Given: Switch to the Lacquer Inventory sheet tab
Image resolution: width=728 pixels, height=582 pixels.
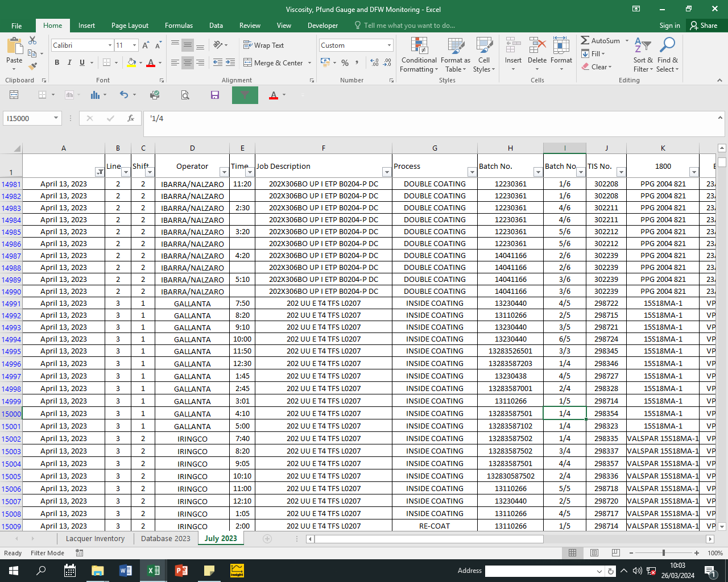Looking at the screenshot, I should (x=95, y=538).
